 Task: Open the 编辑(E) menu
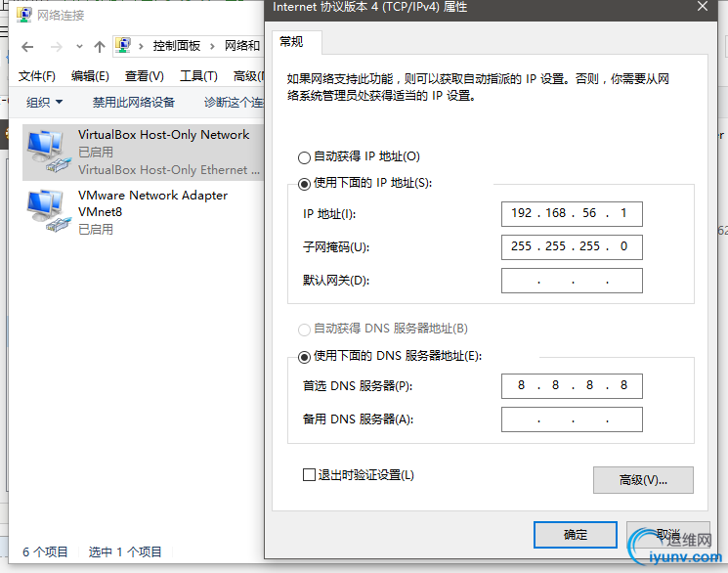click(x=90, y=75)
